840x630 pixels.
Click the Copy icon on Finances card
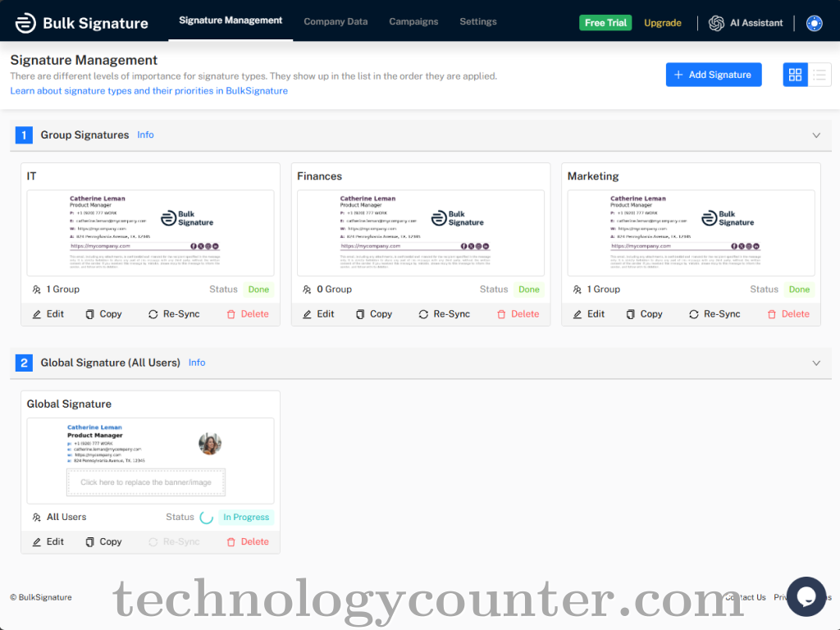pos(361,314)
